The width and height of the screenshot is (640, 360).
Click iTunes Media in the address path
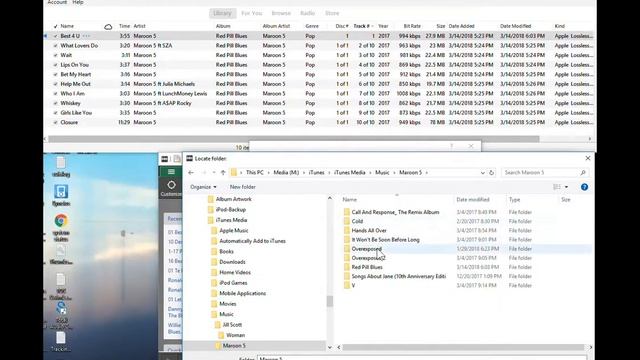point(350,173)
